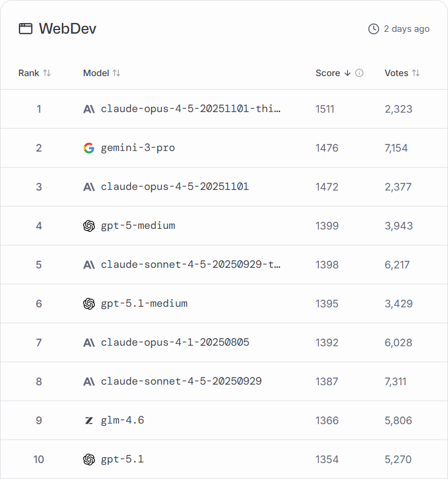Image resolution: width=448 pixels, height=479 pixels.
Task: Click the WebDev leaderboard title
Action: click(67, 29)
